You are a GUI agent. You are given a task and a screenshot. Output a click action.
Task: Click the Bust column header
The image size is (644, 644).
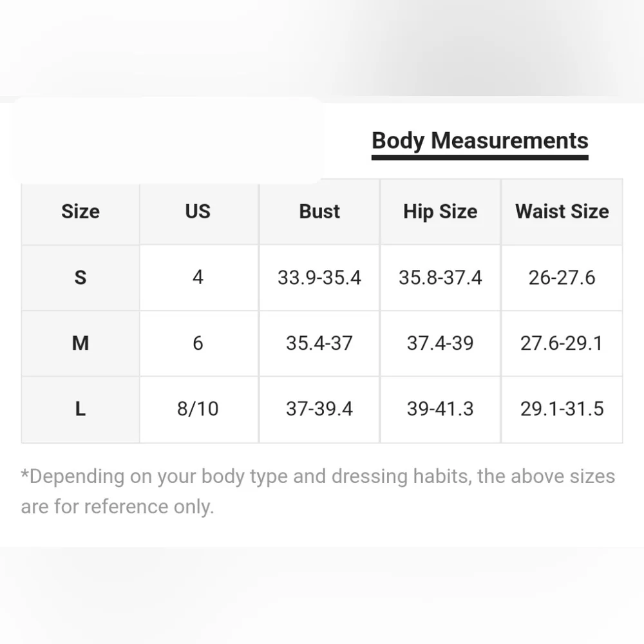319,212
